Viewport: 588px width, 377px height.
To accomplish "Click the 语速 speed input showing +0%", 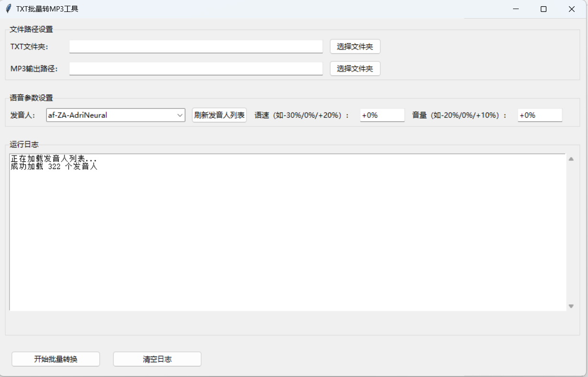I will [382, 115].
